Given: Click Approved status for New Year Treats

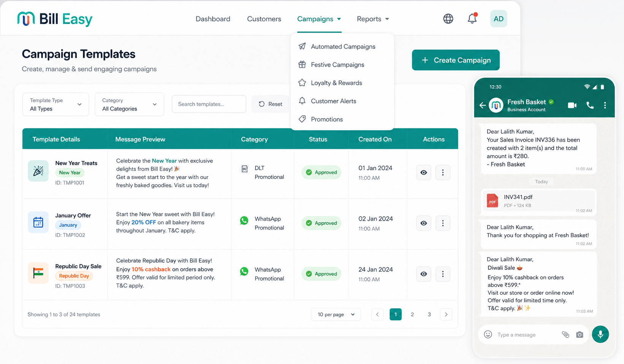Looking at the screenshot, I should coord(322,173).
